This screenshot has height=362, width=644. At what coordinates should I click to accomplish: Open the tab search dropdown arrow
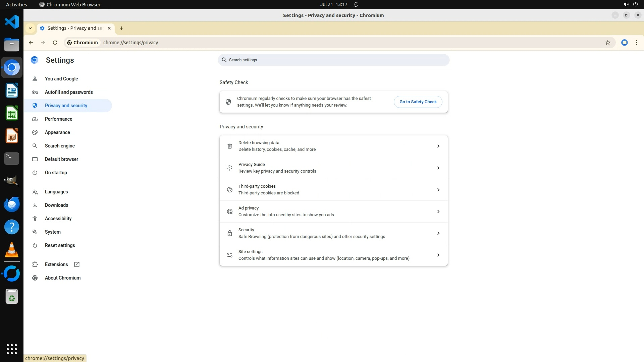click(x=30, y=28)
